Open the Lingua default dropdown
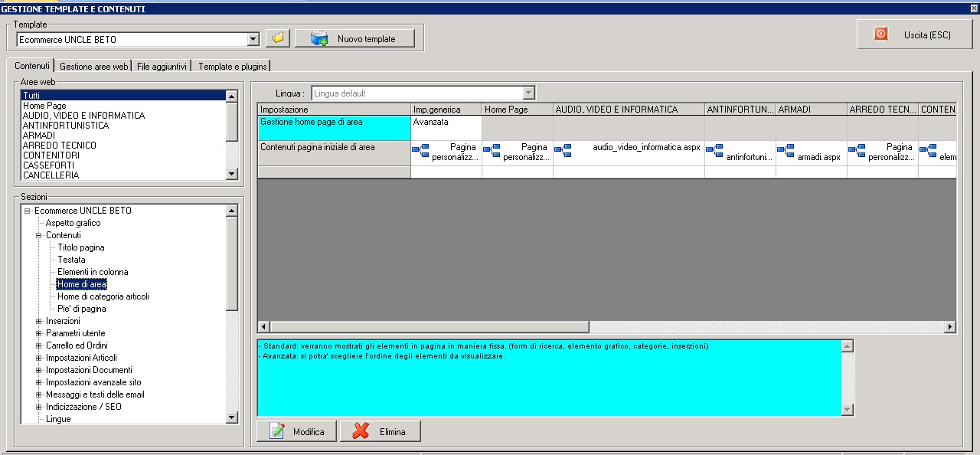Viewport: 980px width, 455px height. coord(528,93)
